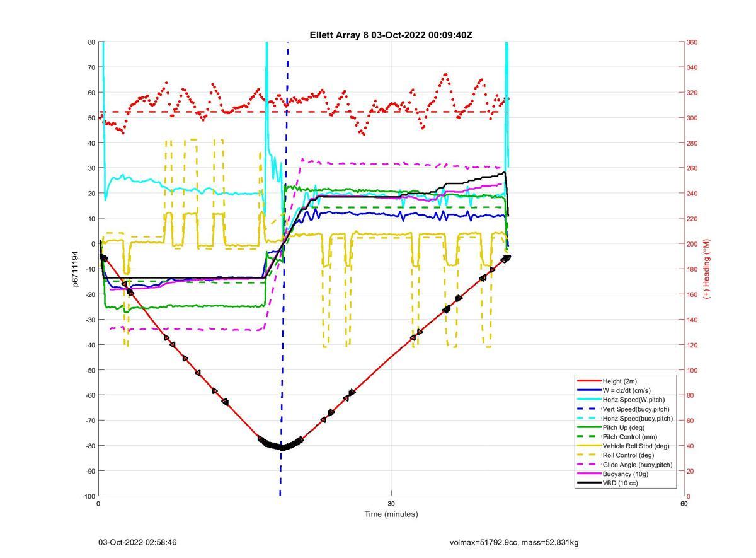Select legend entry "Pitch Control (mm)"
756x558 pixels.
pyautogui.click(x=629, y=437)
